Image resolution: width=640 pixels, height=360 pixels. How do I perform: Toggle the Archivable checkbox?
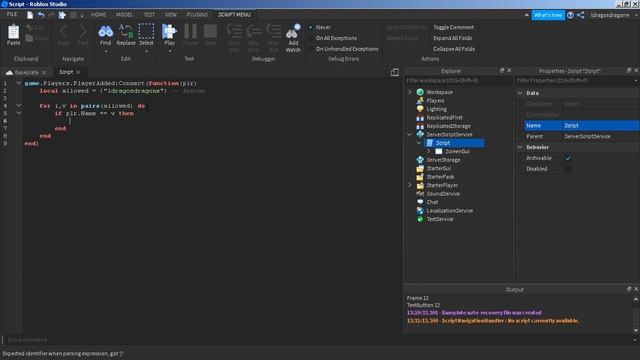point(568,158)
